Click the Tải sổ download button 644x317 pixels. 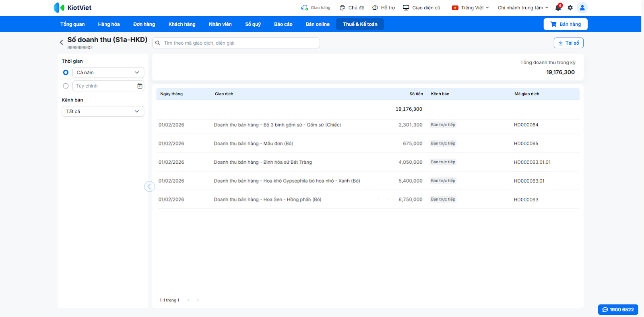click(568, 43)
